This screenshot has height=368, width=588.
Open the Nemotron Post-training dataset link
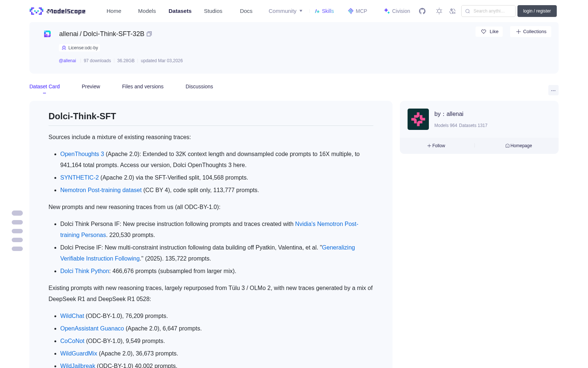tap(101, 190)
